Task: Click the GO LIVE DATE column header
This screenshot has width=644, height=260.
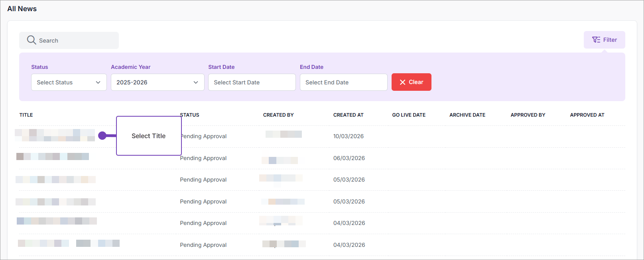Action: tap(409, 115)
